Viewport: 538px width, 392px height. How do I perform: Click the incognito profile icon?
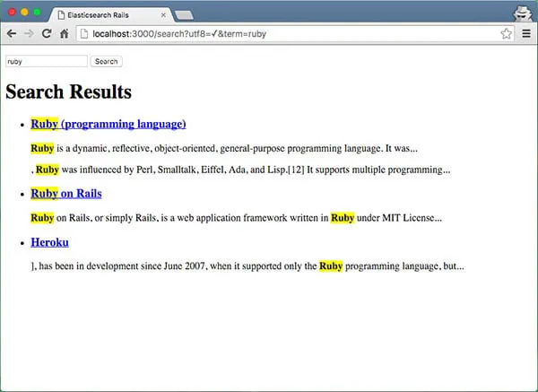pyautogui.click(x=523, y=13)
